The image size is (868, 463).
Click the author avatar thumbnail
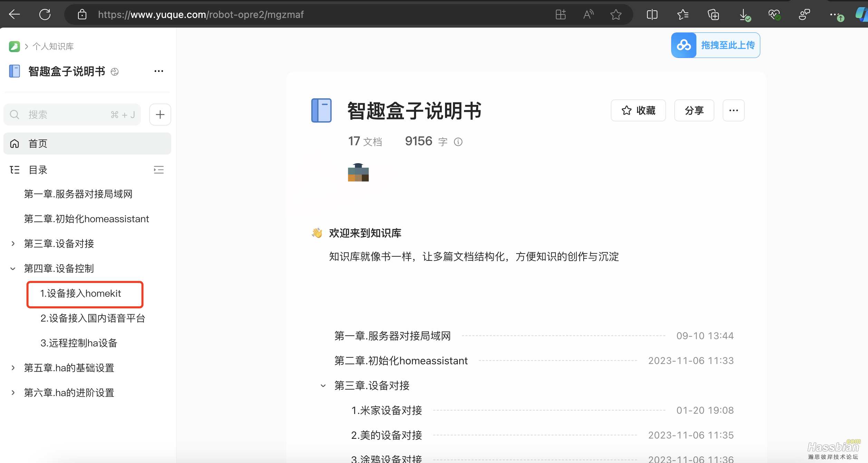pyautogui.click(x=358, y=173)
